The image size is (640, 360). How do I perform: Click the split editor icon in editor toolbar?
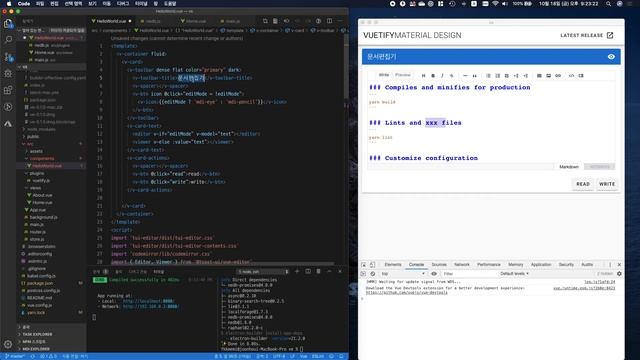[x=329, y=21]
